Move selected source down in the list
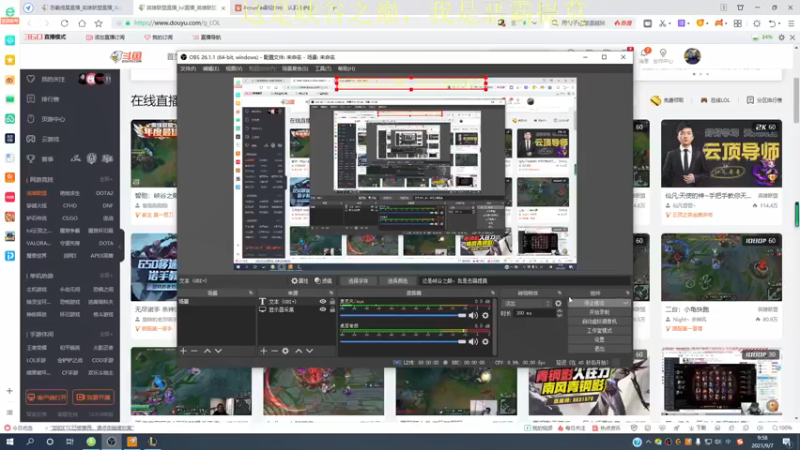The height and width of the screenshot is (450, 800). pos(310,351)
